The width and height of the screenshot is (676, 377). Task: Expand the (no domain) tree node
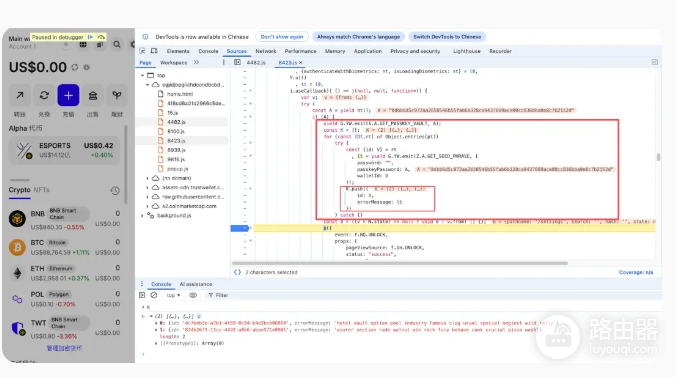pyautogui.click(x=147, y=178)
